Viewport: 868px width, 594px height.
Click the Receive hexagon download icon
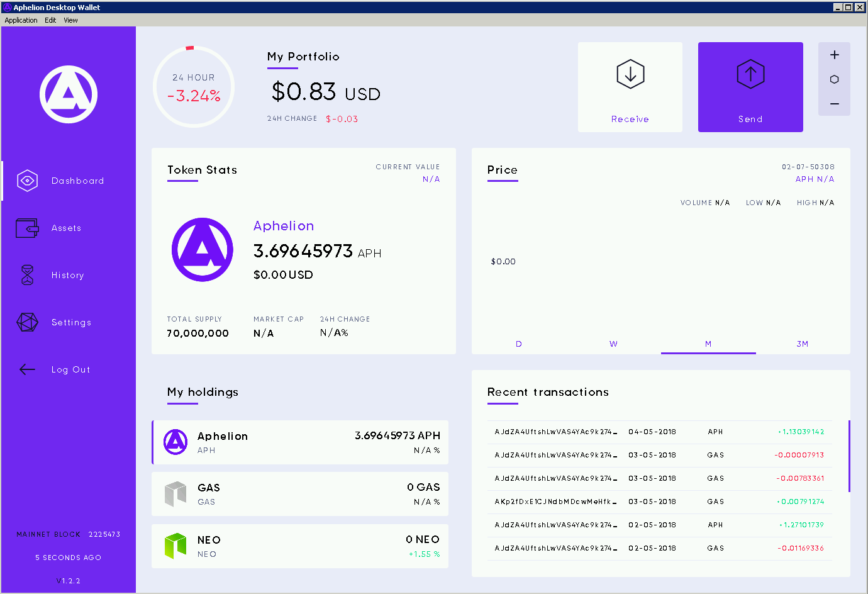click(x=630, y=74)
